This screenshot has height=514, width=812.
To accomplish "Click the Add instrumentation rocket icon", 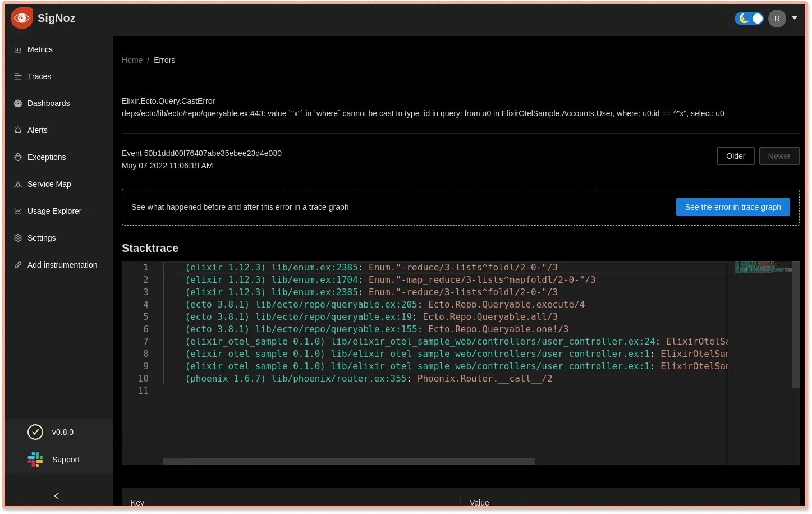I will 18,265.
